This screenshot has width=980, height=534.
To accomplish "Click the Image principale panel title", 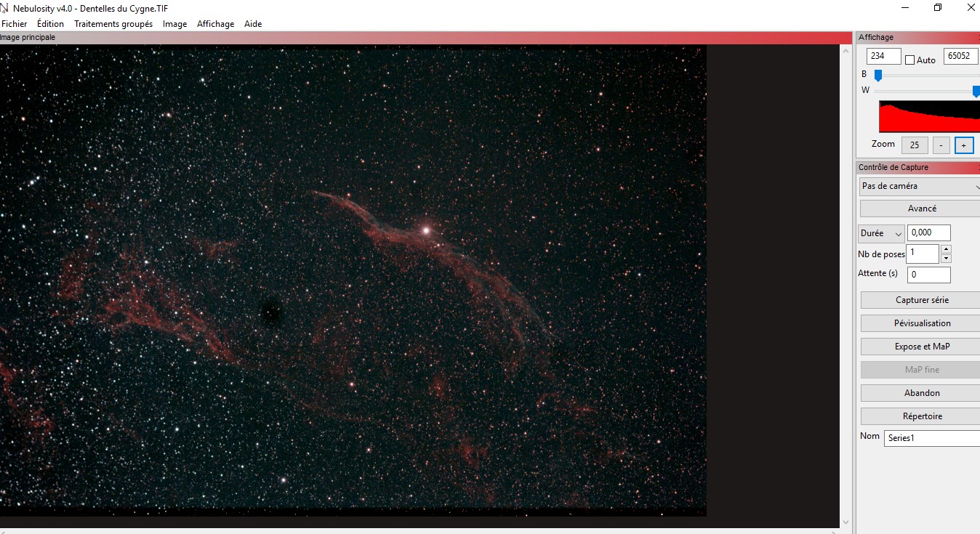I will tap(28, 38).
